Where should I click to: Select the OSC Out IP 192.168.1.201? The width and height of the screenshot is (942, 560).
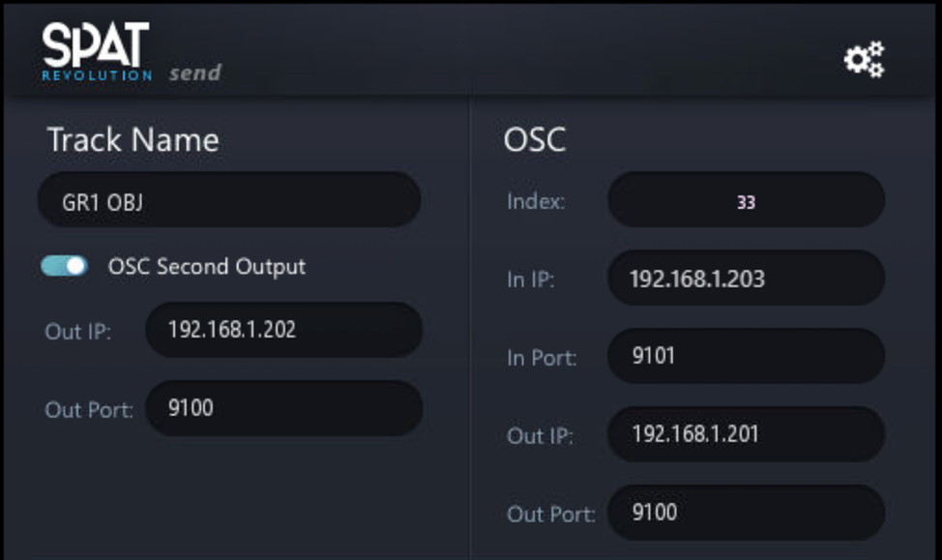[745, 435]
